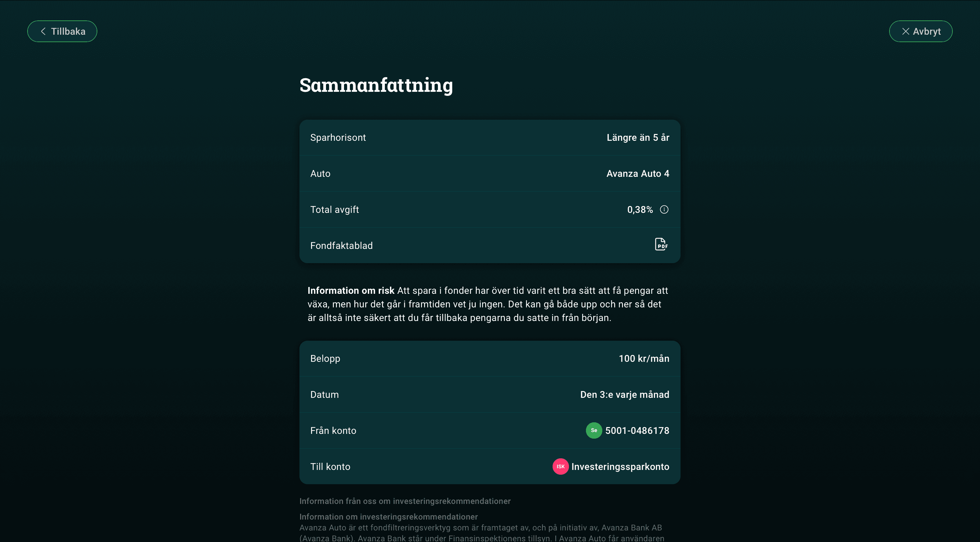Screen dimensions: 980x542
Task: Click the green Se bank badge
Action: (593, 430)
